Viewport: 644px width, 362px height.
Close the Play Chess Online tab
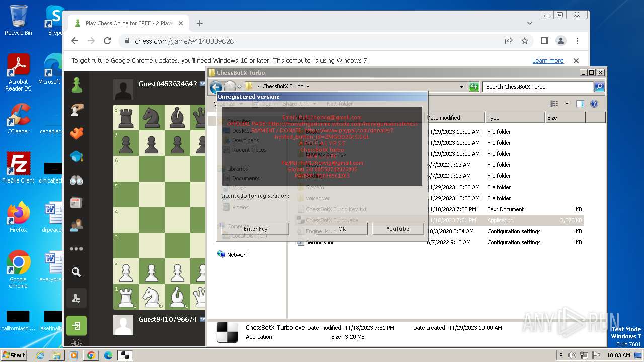tap(181, 23)
